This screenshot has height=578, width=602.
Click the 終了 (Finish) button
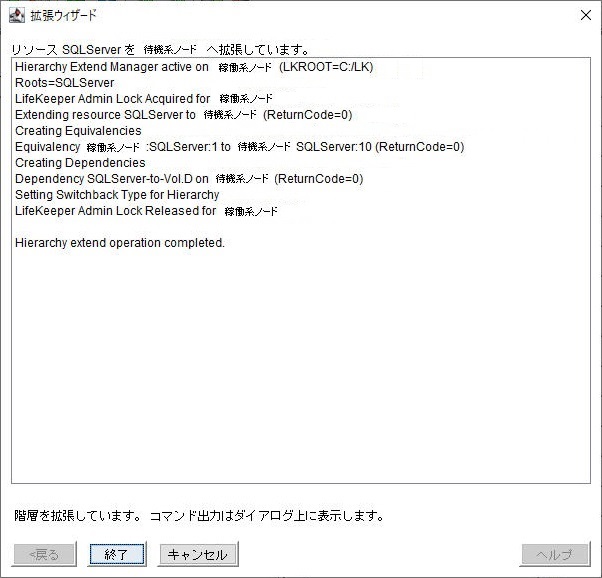pyautogui.click(x=117, y=554)
